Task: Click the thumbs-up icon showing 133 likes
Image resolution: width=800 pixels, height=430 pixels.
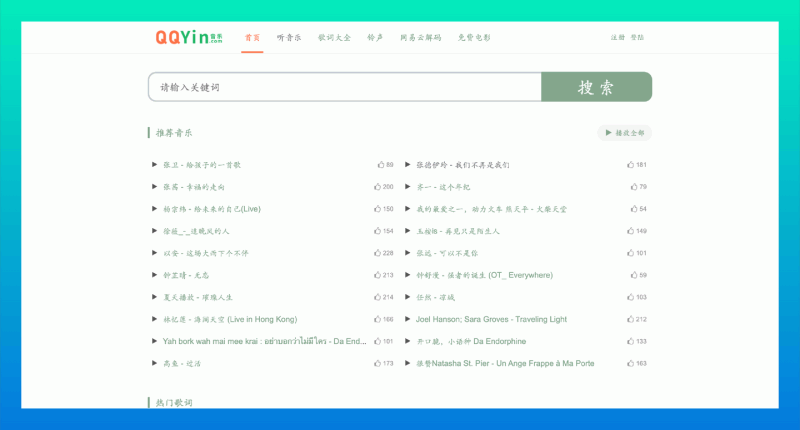Action: tap(631, 341)
